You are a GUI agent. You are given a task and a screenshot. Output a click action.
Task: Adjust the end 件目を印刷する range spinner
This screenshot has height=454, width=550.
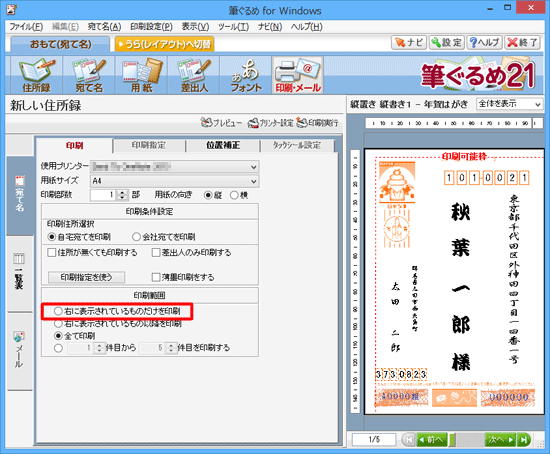click(170, 348)
